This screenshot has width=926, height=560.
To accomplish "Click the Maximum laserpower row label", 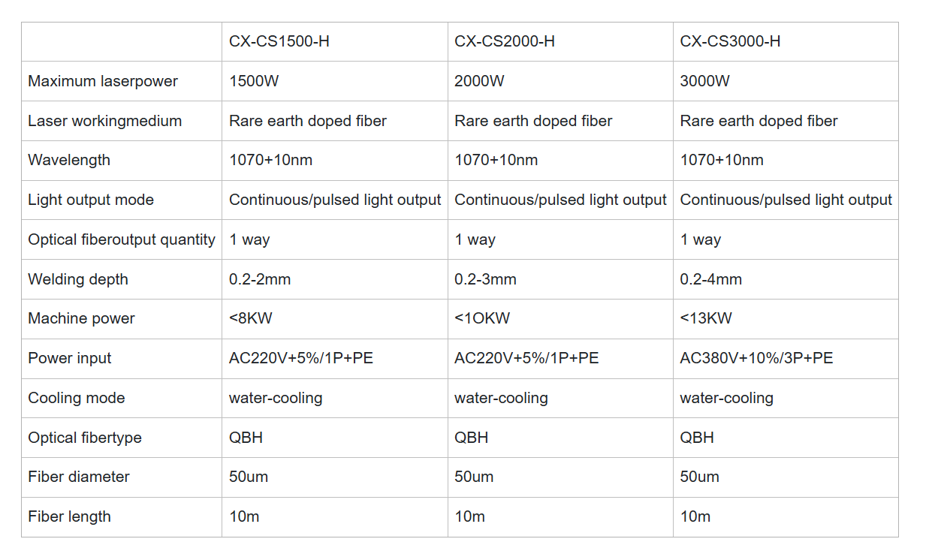I will [x=103, y=81].
